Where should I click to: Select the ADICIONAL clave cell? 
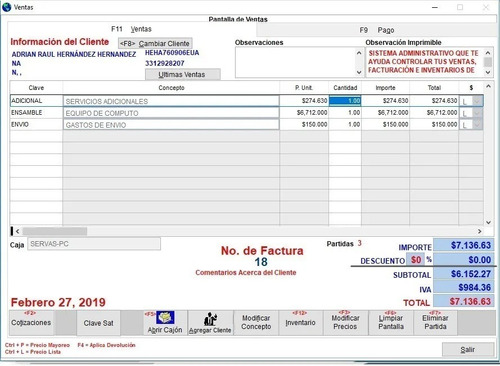point(36,101)
